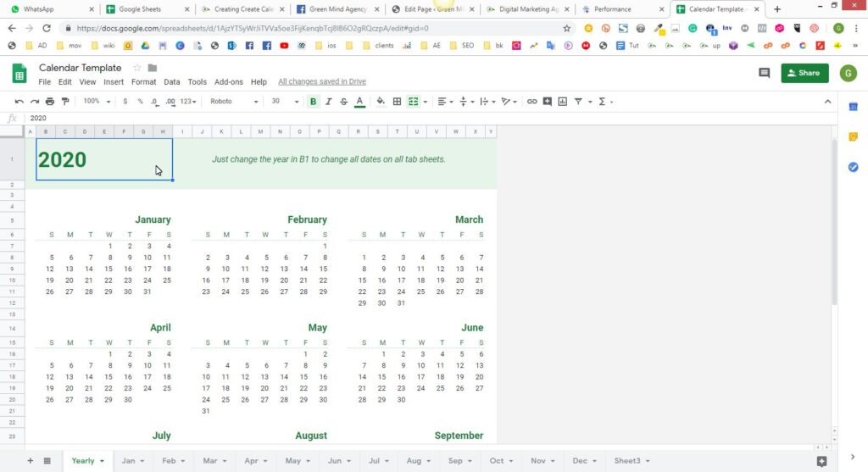Open a new browser tab
Screen dimensions: 868x472
pyautogui.click(x=777, y=8)
